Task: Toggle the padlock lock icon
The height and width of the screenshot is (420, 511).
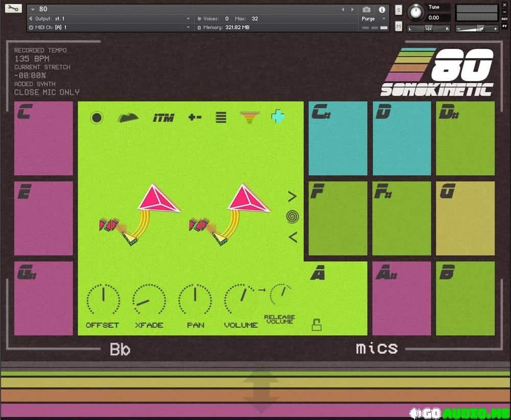Action: [316, 324]
